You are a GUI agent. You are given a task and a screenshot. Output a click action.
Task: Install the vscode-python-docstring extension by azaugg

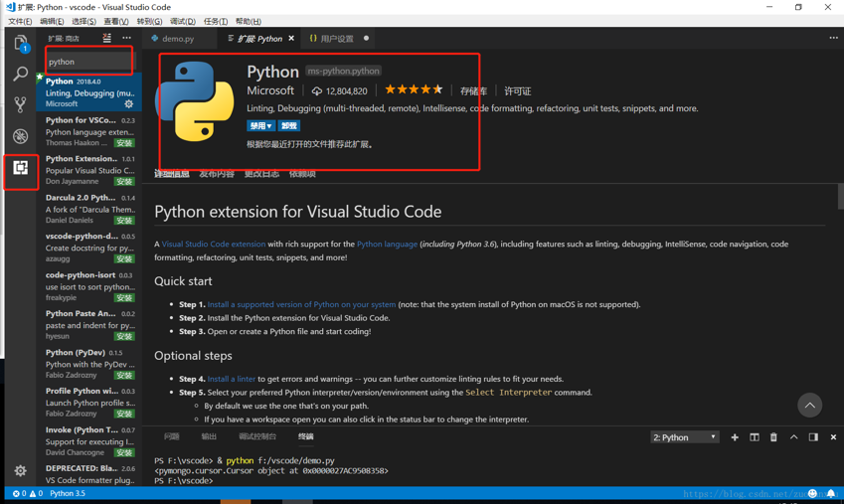(x=124, y=259)
